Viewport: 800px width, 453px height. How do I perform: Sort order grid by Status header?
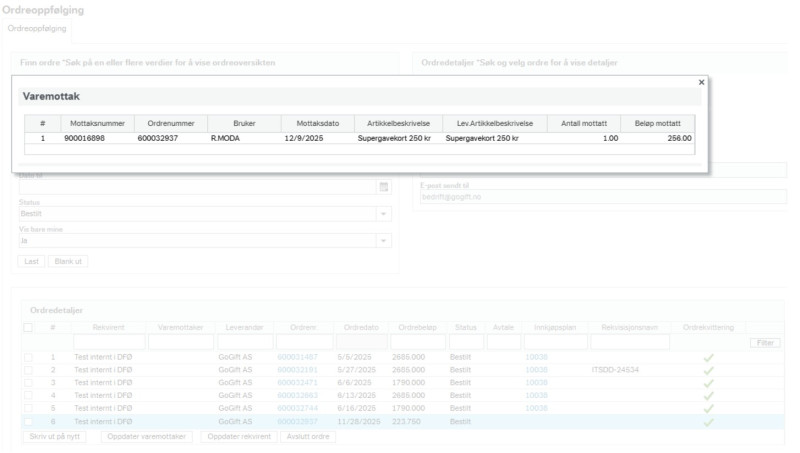(x=466, y=328)
